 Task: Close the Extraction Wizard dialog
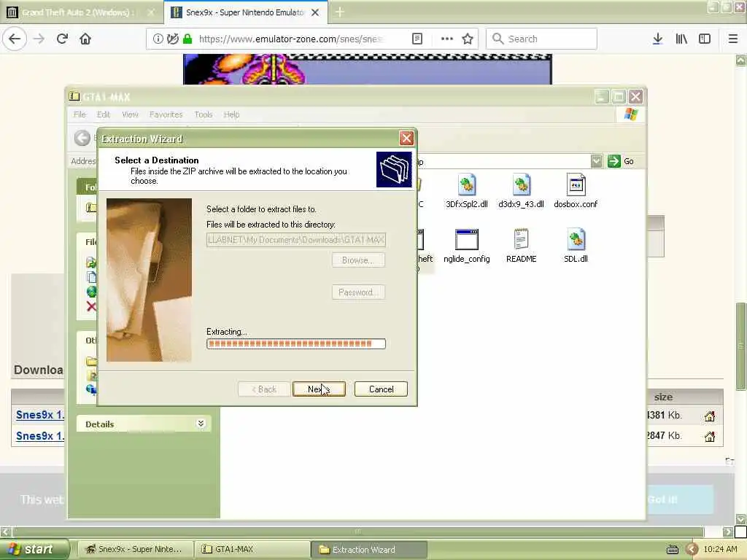406,139
